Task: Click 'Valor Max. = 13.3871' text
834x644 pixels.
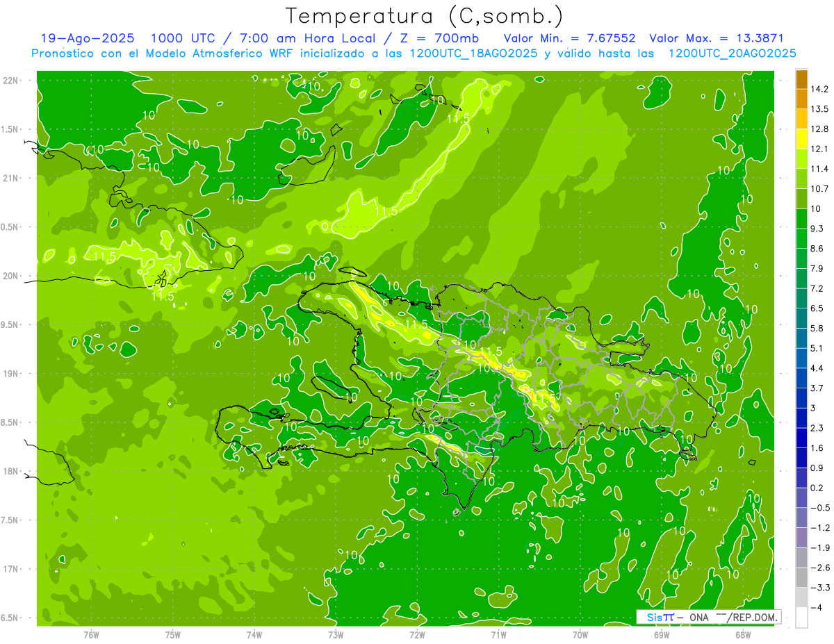Action: tap(718, 38)
